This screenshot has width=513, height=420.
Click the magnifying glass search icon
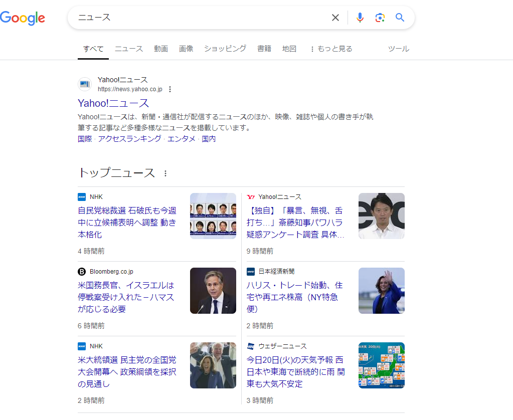click(x=400, y=18)
